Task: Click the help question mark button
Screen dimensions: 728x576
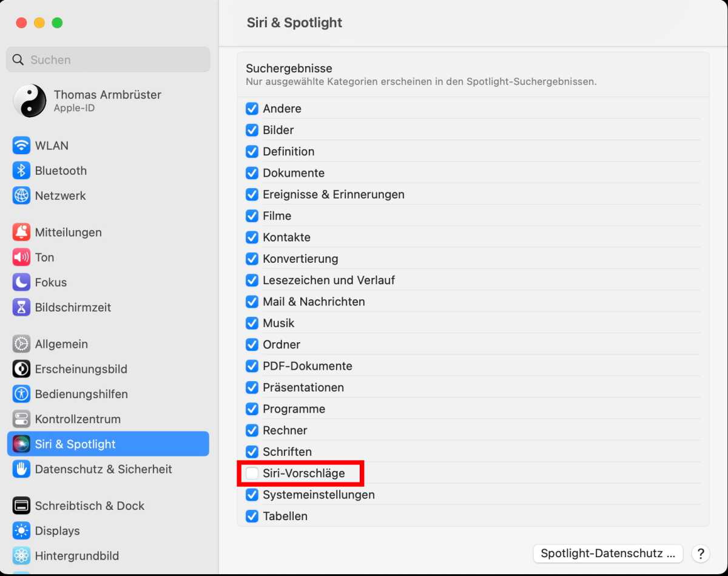Action: pos(701,554)
